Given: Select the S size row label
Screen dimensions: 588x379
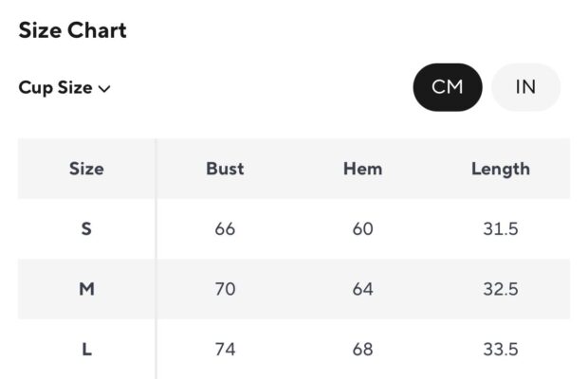Looking at the screenshot, I should coord(86,229).
